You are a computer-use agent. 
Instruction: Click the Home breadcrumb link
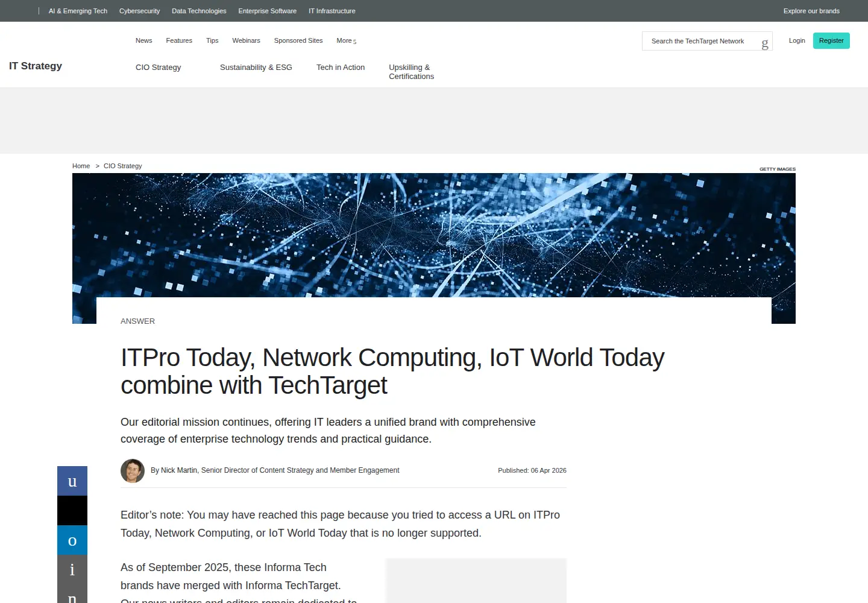point(81,166)
